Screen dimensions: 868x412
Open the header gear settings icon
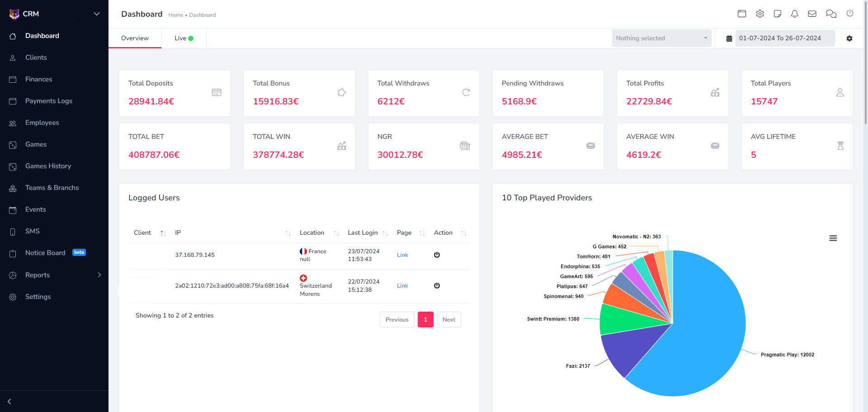(760, 14)
